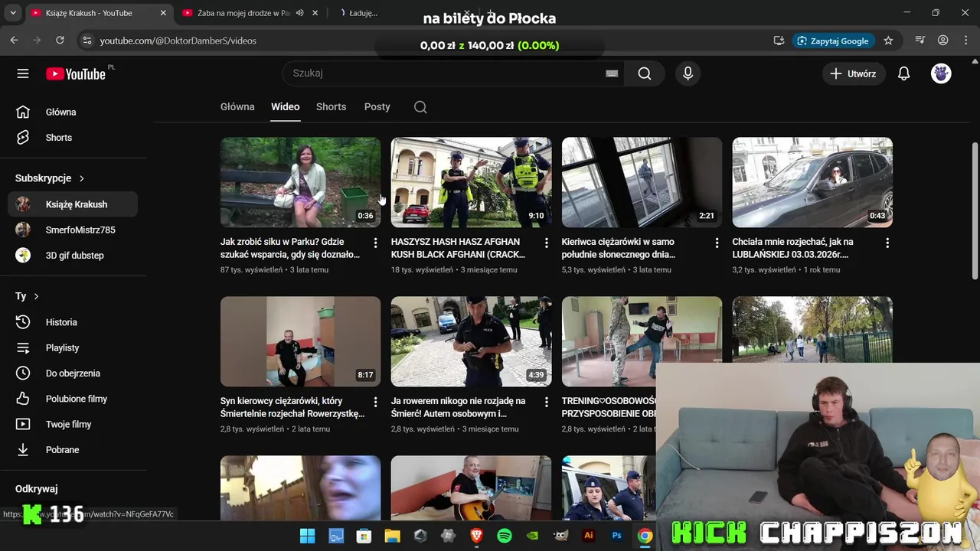Image resolution: width=980 pixels, height=551 pixels.
Task: Open Spotify from the taskbar
Action: pyautogui.click(x=505, y=536)
